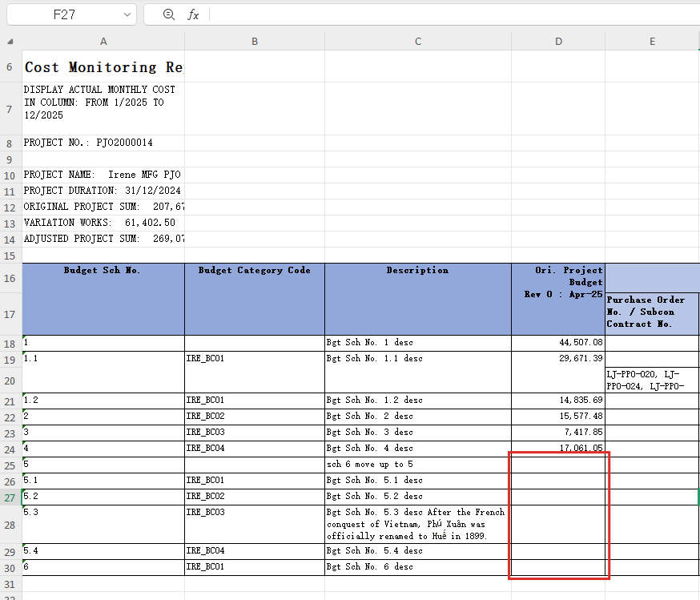The image size is (700, 600).
Task: Select column D header
Action: click(558, 42)
